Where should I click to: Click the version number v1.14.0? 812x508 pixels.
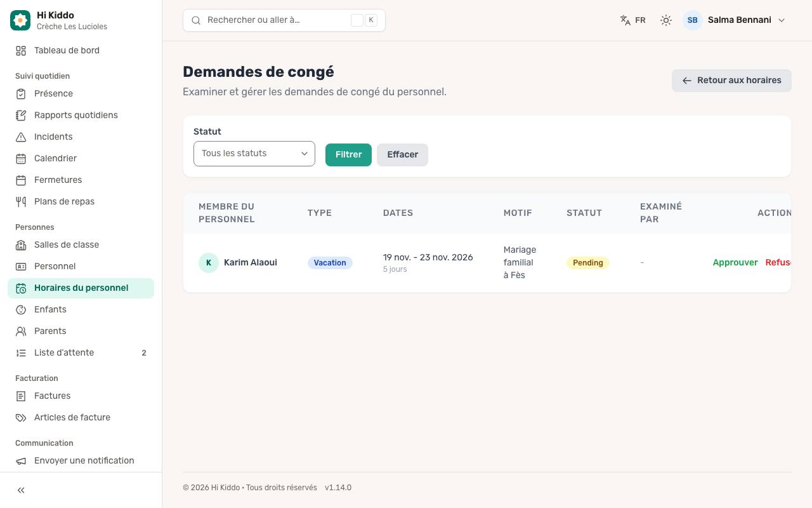338,488
